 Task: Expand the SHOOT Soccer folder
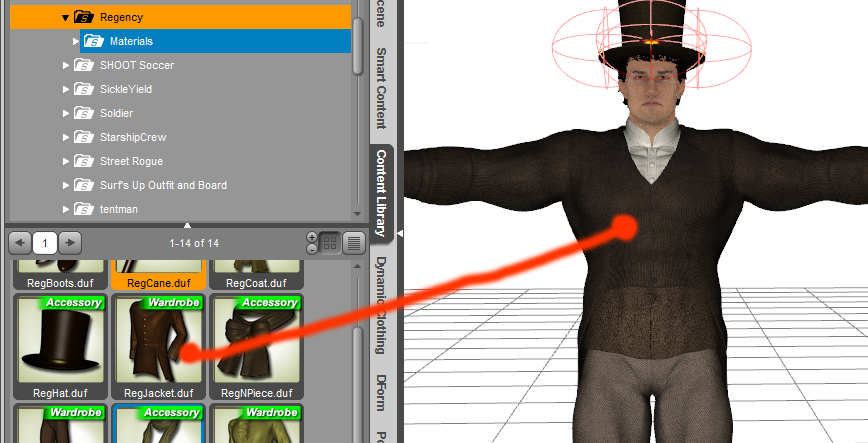tap(66, 65)
